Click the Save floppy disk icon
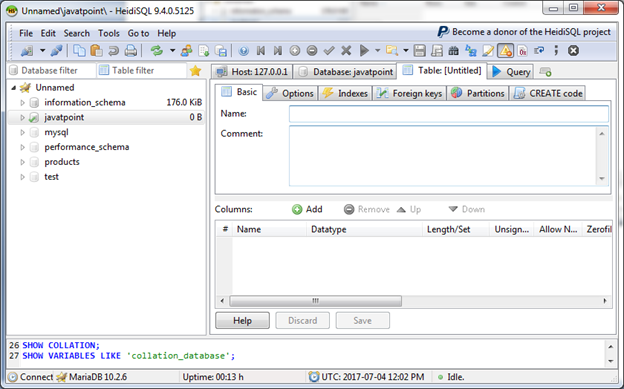Viewport: 624px width, 389px height. 419,51
